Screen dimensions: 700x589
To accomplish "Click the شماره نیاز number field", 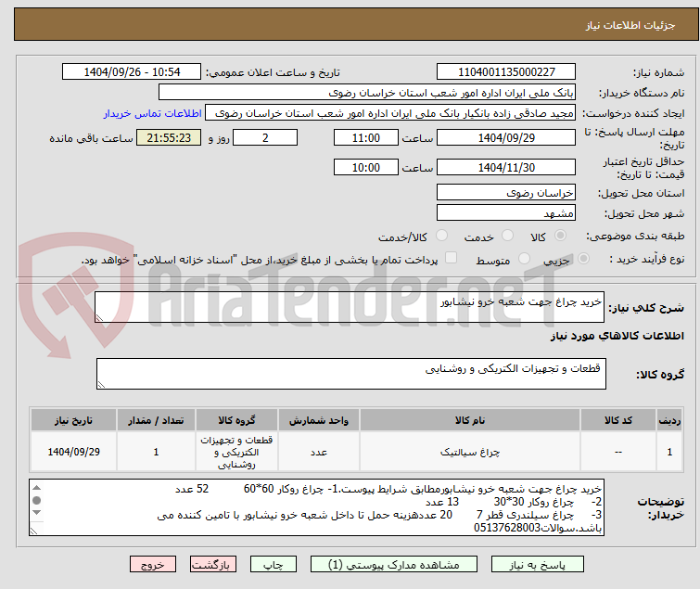I will point(506,72).
